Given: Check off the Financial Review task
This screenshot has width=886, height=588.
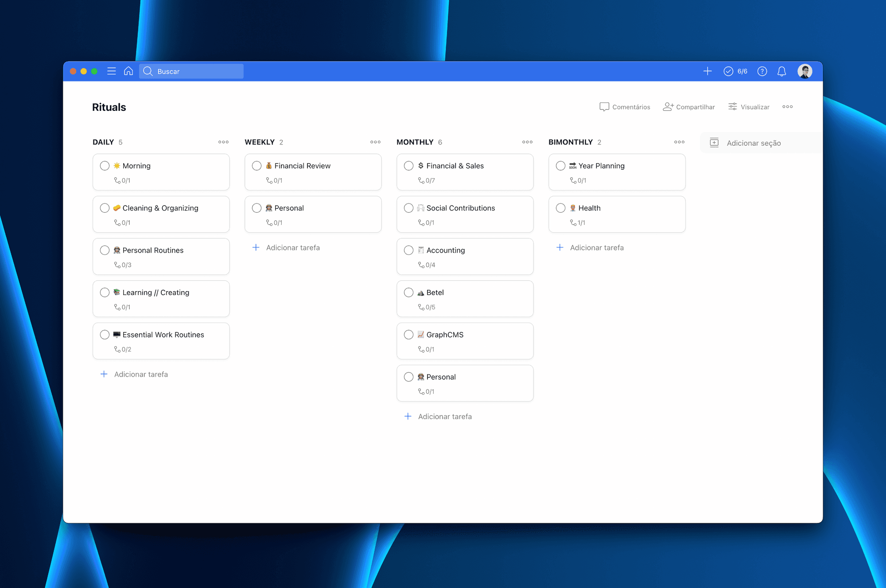Looking at the screenshot, I should point(257,165).
